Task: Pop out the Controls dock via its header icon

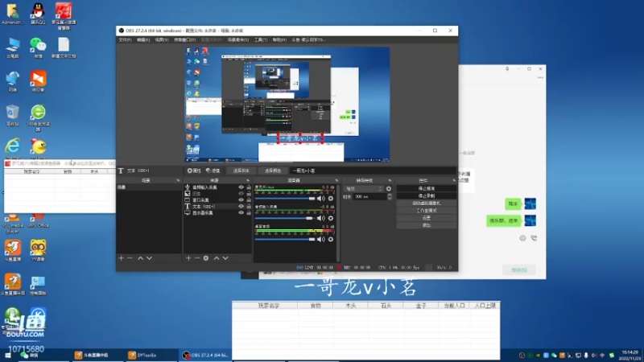Action: [454, 180]
